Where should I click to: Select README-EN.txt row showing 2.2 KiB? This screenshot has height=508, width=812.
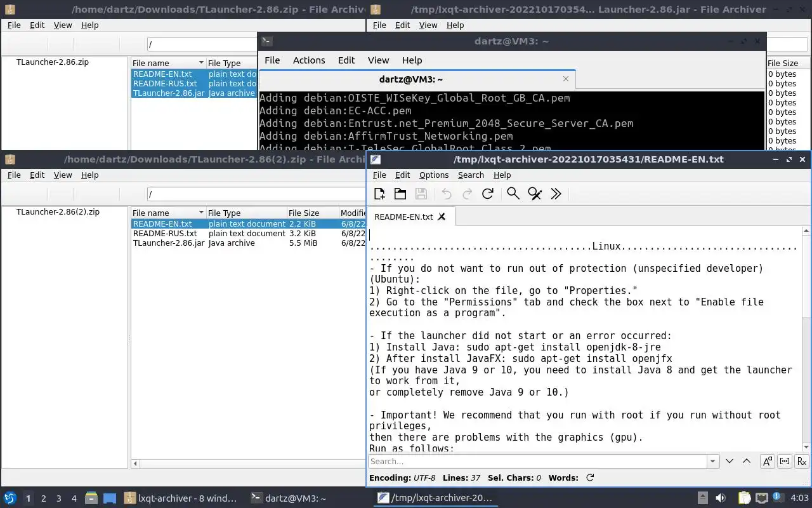(x=249, y=224)
